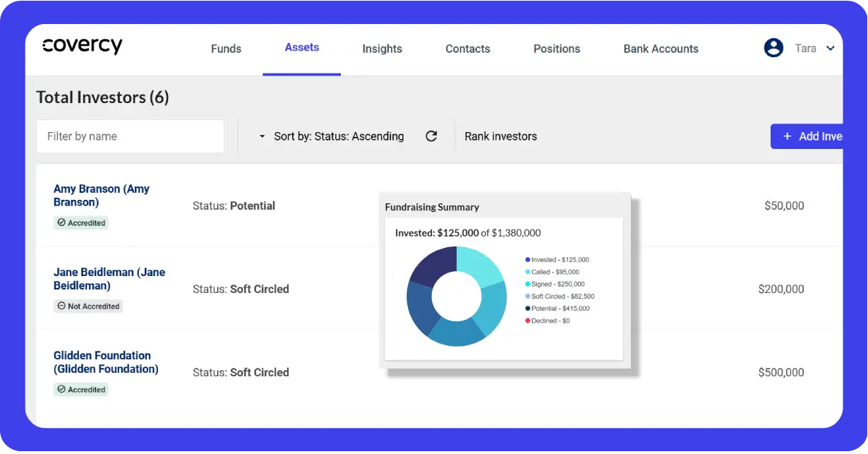Viewport: 868px width, 454px height.
Task: Click the Rank investors button
Action: pos(501,136)
